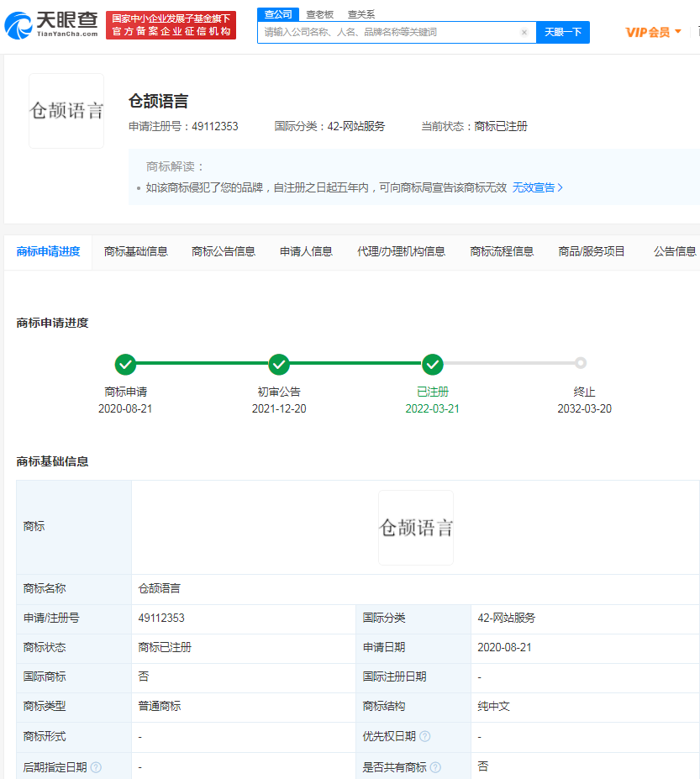Click 仓颉语言 value in 商标名称 row

(x=160, y=589)
